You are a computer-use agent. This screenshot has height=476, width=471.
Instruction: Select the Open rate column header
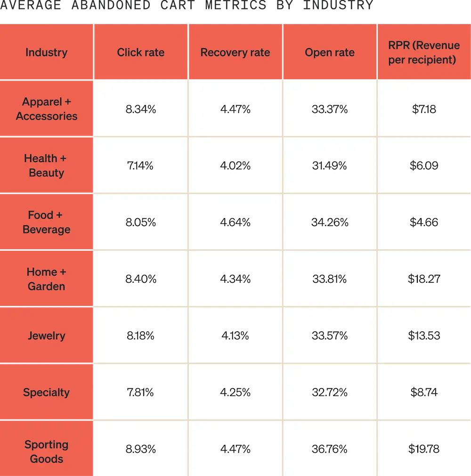330,52
